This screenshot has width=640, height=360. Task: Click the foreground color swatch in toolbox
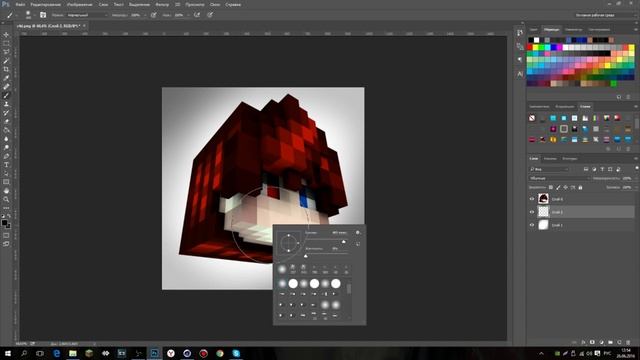click(x=4, y=223)
